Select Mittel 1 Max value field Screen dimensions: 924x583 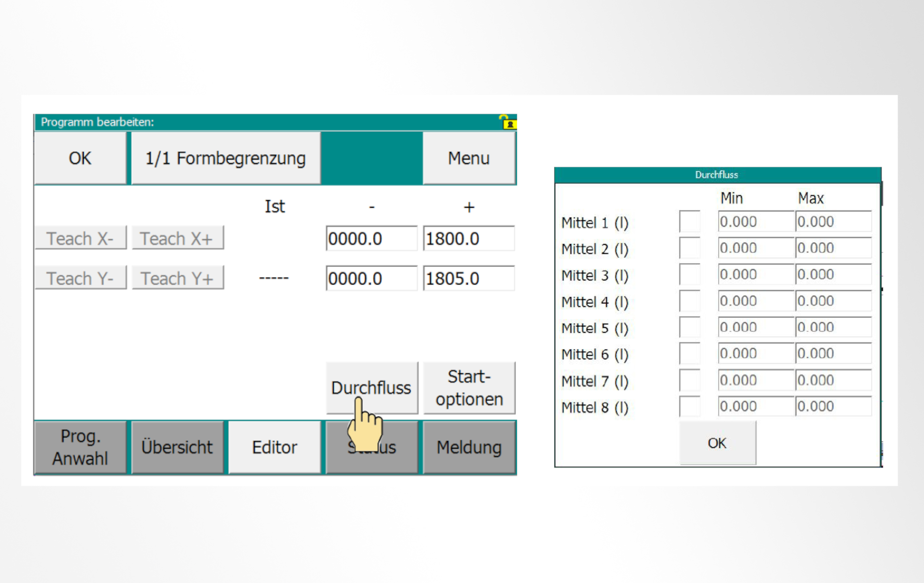pyautogui.click(x=834, y=222)
